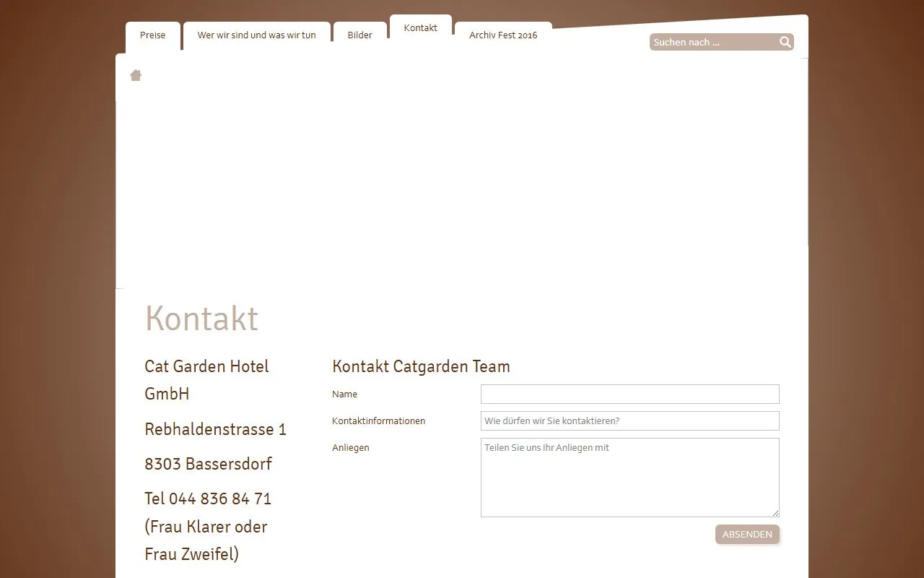The height and width of the screenshot is (578, 924).
Task: Click the address Rebhaldenstrasse 1
Action: [x=215, y=429]
